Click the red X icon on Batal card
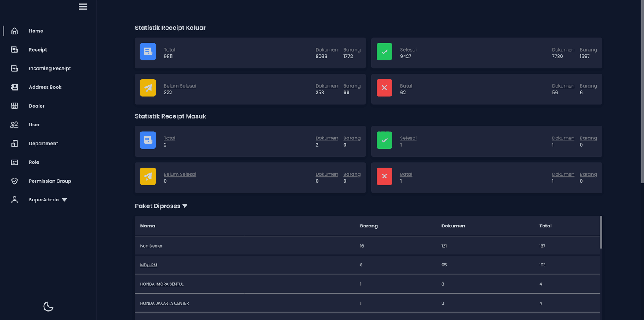 pos(384,88)
